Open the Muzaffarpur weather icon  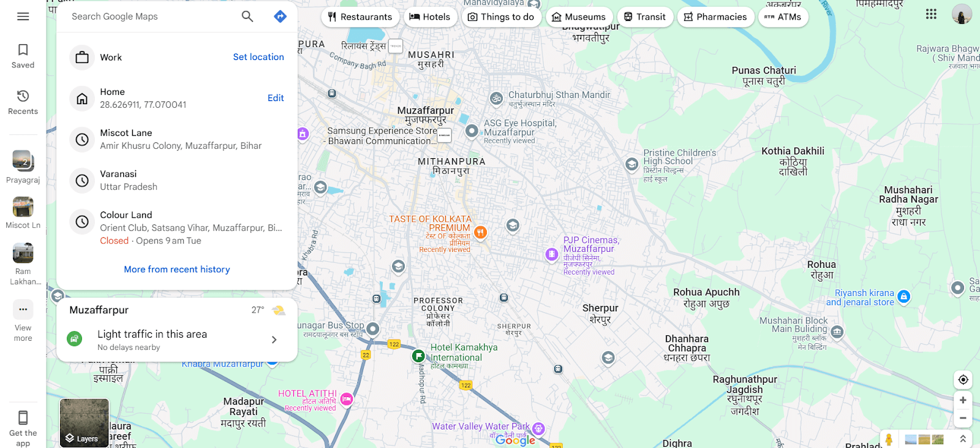(279, 310)
